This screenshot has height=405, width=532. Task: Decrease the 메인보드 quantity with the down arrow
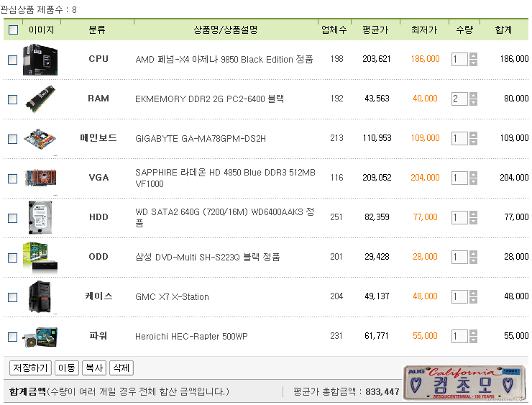click(473, 142)
